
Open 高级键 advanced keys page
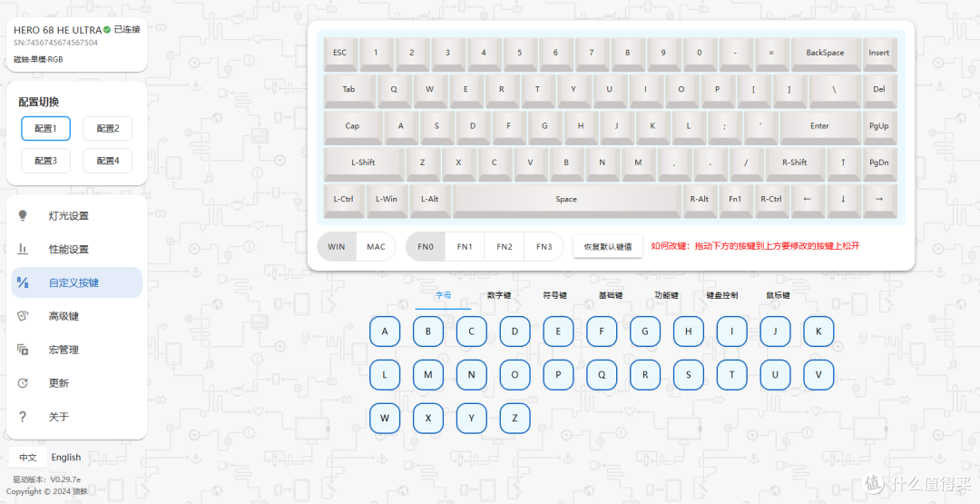(x=77, y=316)
